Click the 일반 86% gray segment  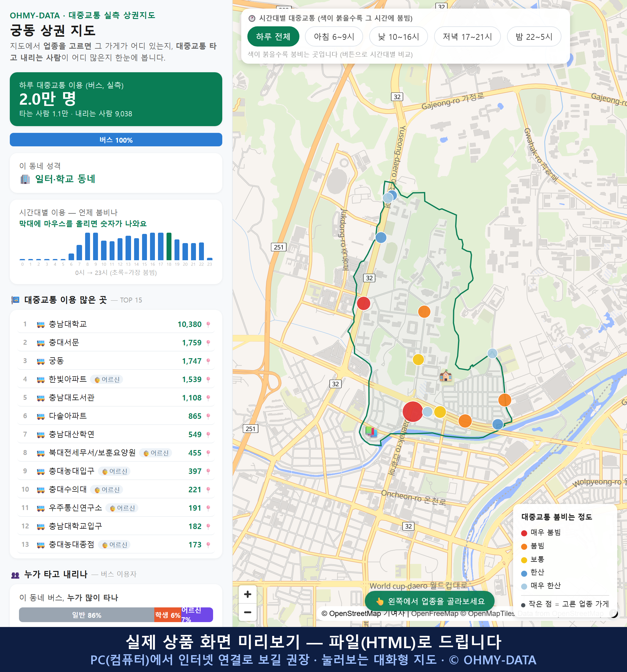[87, 614]
